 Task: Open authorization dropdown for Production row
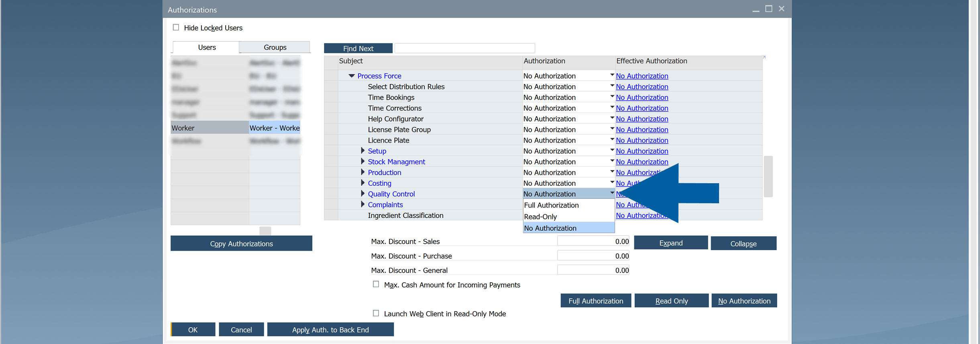pyautogui.click(x=612, y=172)
